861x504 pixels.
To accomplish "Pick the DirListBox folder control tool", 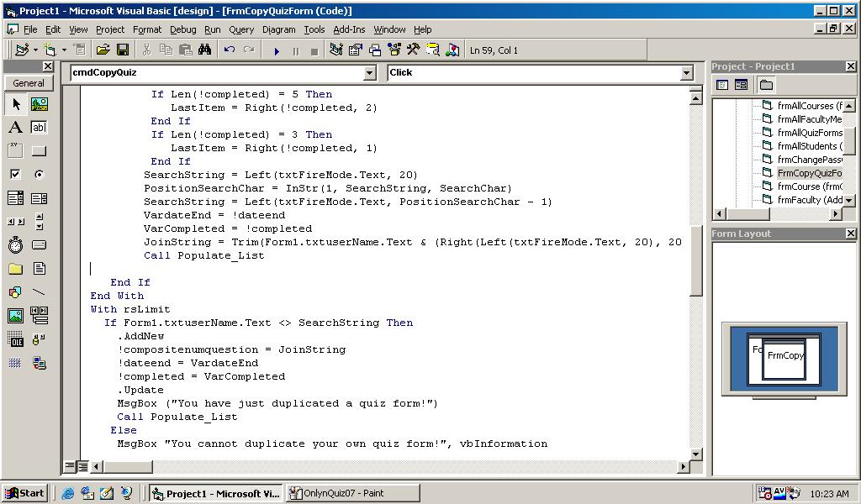I will click(x=16, y=269).
